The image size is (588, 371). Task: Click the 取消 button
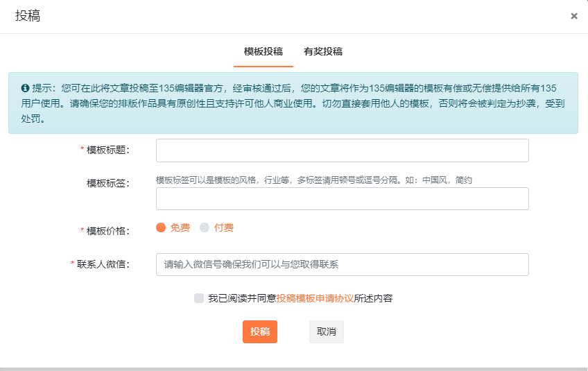[x=327, y=331]
